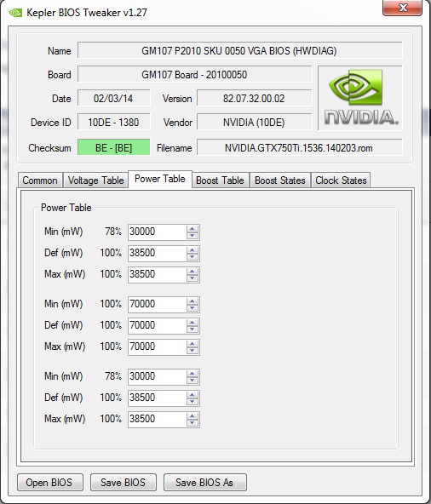Increase first group Def (mW) 38500 value
Viewport: 431px width, 504px height.
click(193, 250)
